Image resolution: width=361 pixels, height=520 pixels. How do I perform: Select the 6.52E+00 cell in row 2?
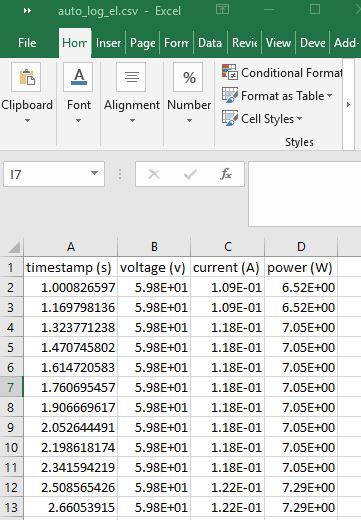(301, 287)
